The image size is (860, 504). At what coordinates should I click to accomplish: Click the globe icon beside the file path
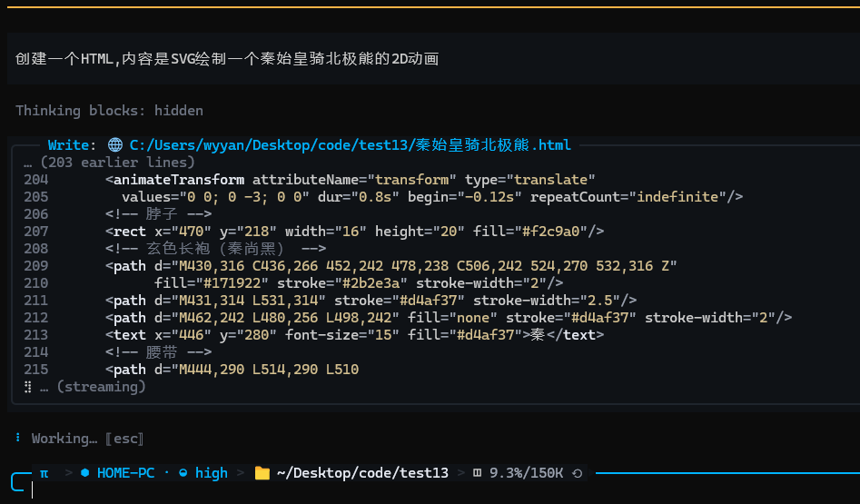115,144
